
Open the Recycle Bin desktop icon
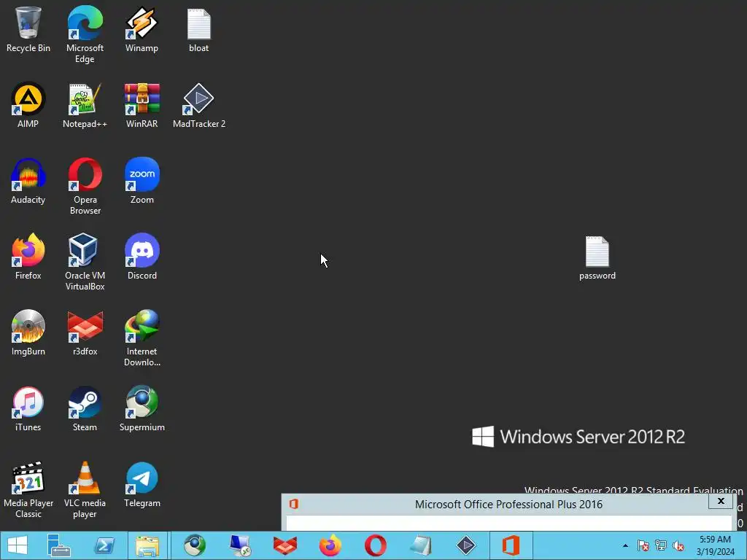tap(28, 29)
